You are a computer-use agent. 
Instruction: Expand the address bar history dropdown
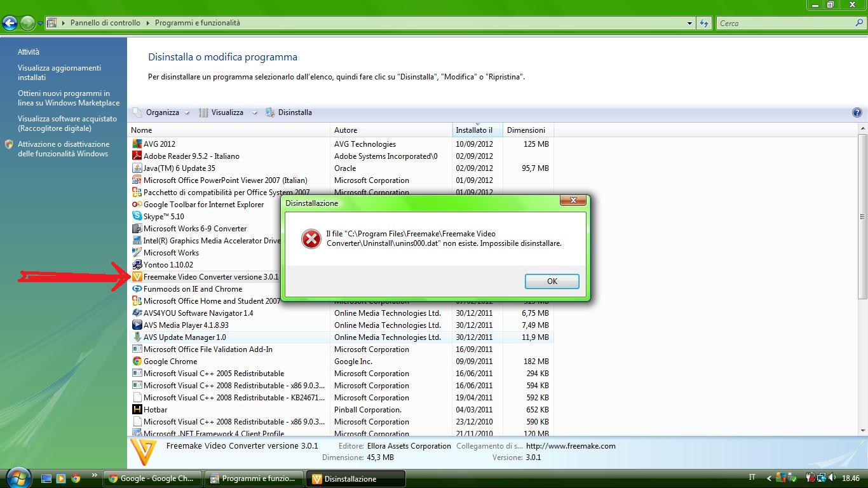click(689, 23)
